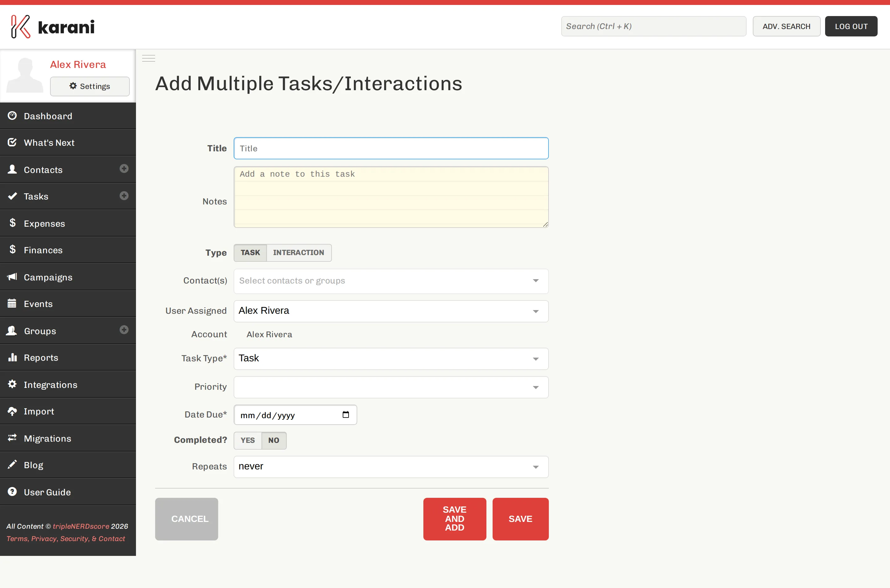Click the Groups people icon
Viewport: 890px width, 588px height.
(12, 330)
